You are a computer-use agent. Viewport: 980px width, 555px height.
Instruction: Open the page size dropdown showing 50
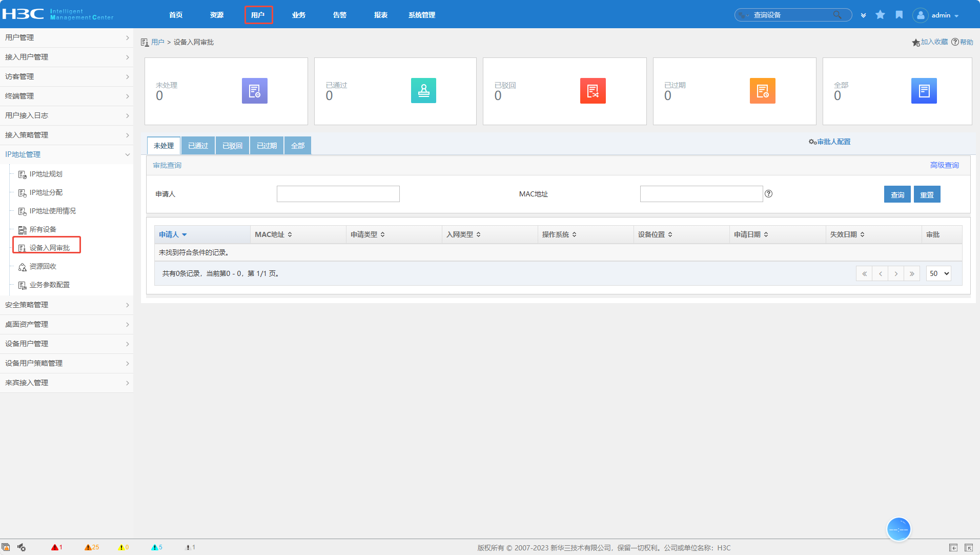[938, 273]
